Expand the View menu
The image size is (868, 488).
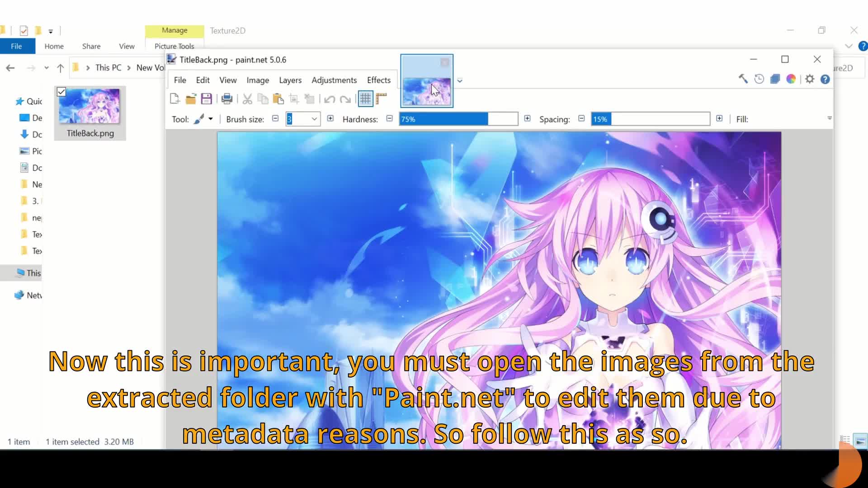pos(228,80)
